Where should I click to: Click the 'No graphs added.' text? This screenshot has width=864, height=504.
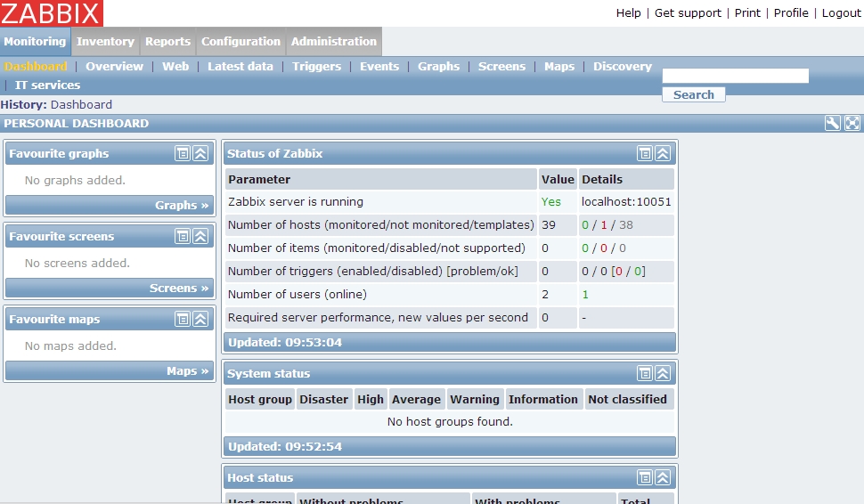75,180
